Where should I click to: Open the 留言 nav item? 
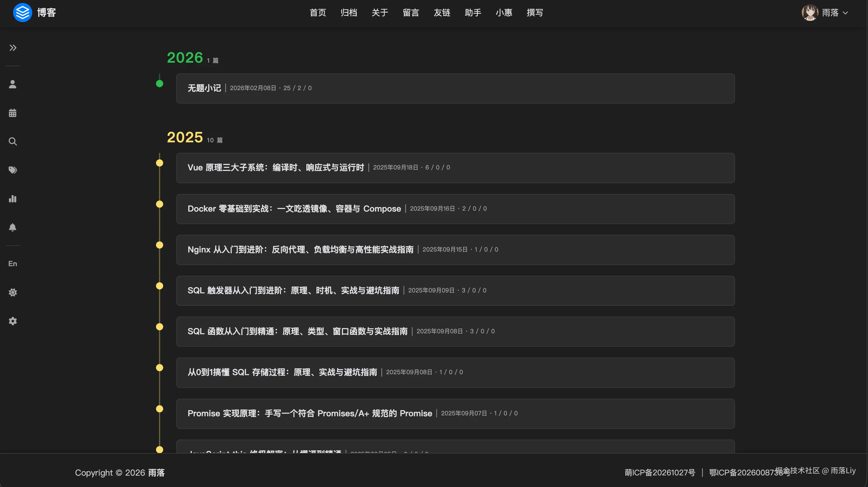(411, 13)
